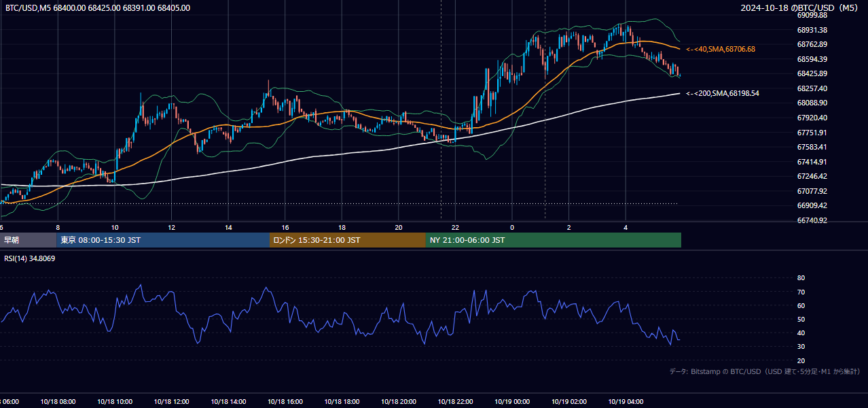Click the BTC/USD,M5 OHLC header text
868x408 pixels.
click(98, 8)
